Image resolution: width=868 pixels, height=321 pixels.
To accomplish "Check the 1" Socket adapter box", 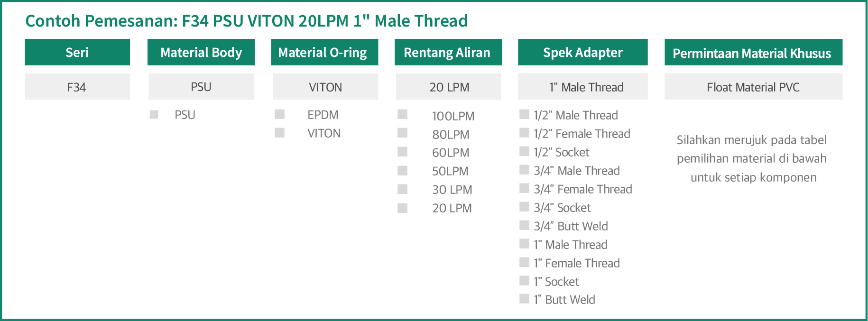I will coord(524,281).
